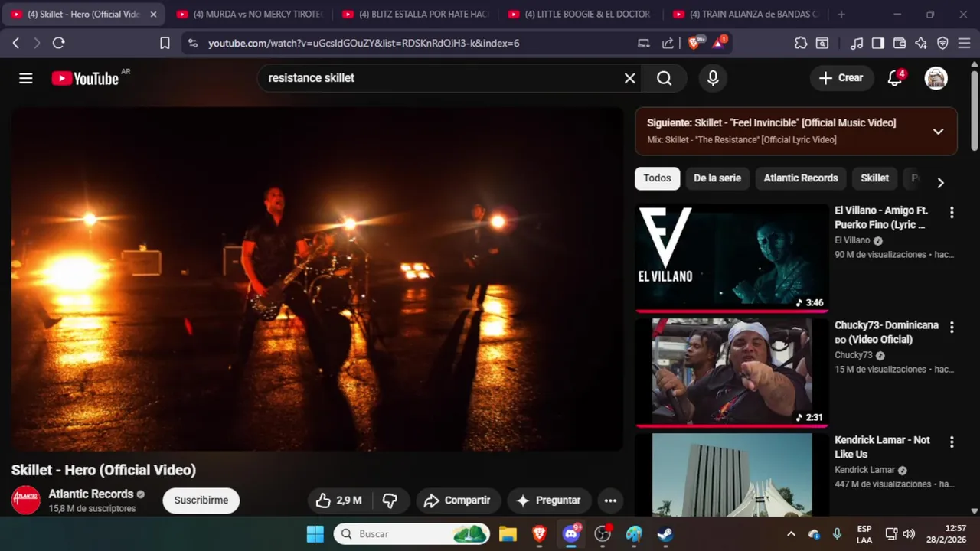Image resolution: width=980 pixels, height=551 pixels.
Task: Switch to TRAIN ALIANZA DE BANDAS tab
Action: (746, 15)
